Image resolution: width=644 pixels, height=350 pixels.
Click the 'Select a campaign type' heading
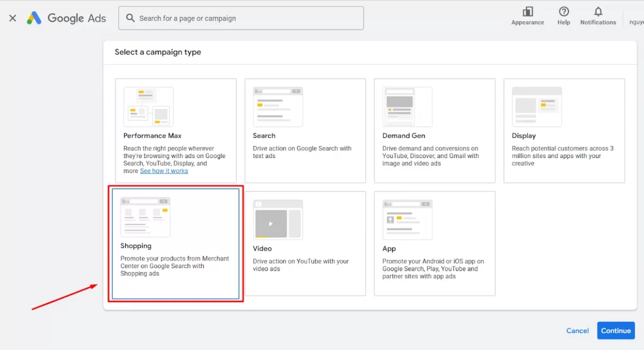coord(158,52)
